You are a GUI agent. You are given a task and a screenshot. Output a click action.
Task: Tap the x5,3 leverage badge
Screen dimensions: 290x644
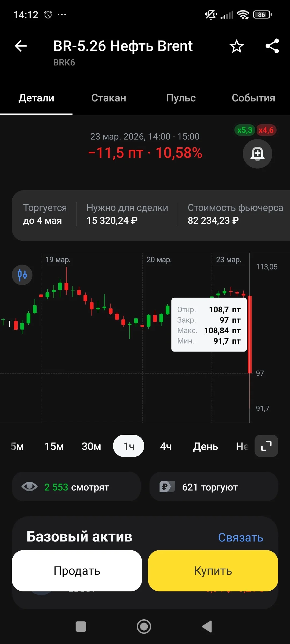point(245,130)
